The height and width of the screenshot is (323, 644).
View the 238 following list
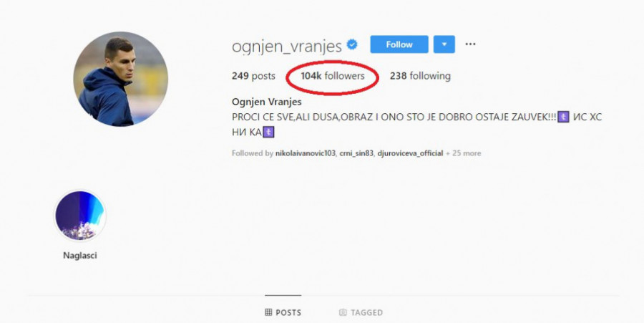click(x=420, y=76)
